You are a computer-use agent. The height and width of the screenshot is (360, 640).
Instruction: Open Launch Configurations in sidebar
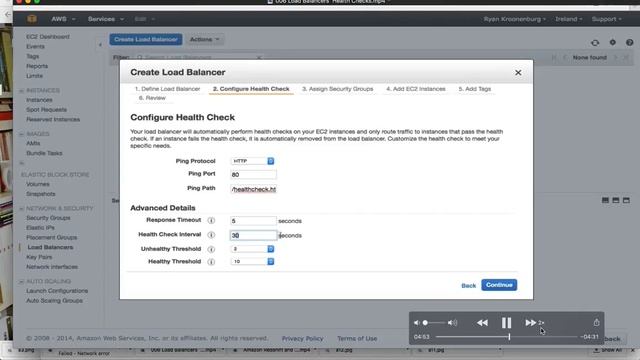57,291
